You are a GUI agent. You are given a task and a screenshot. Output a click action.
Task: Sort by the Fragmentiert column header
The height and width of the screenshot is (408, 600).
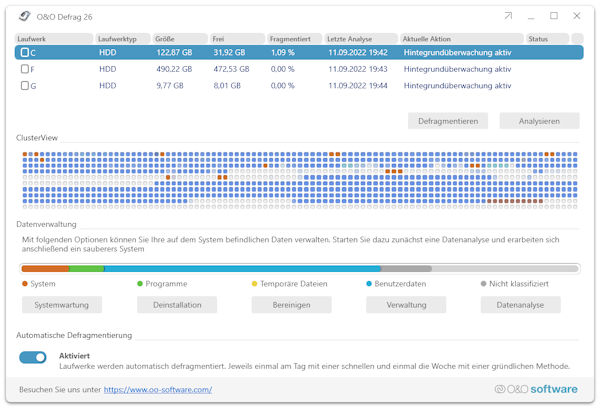(x=295, y=39)
